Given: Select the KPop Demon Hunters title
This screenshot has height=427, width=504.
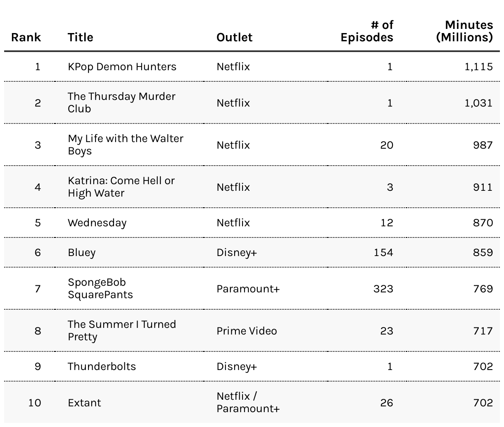Looking at the screenshot, I should click(x=122, y=67).
